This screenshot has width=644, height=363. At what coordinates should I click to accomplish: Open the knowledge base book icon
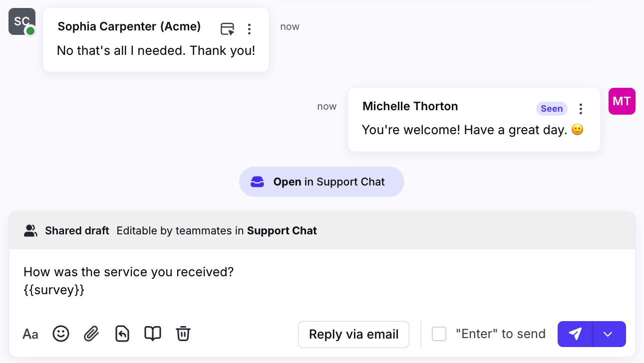pyautogui.click(x=153, y=334)
